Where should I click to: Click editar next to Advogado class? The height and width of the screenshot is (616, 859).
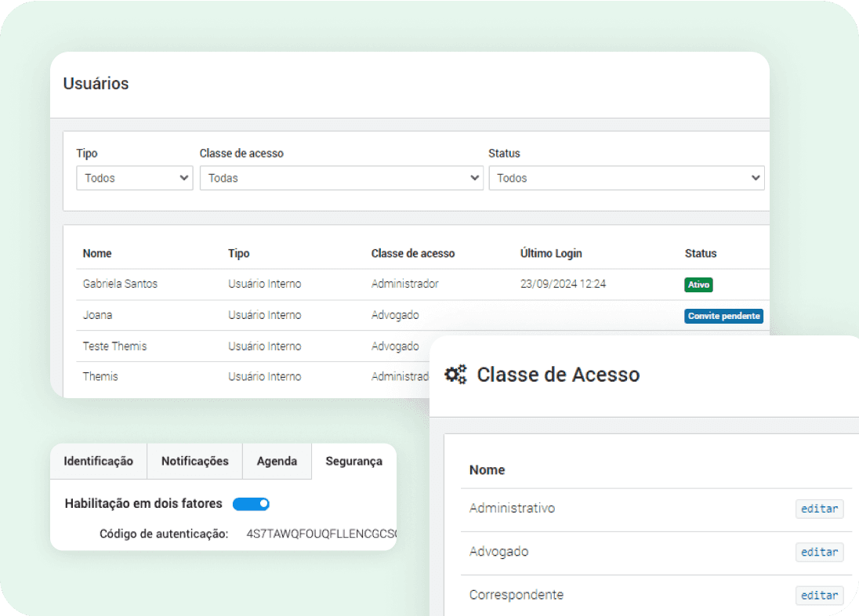819,552
